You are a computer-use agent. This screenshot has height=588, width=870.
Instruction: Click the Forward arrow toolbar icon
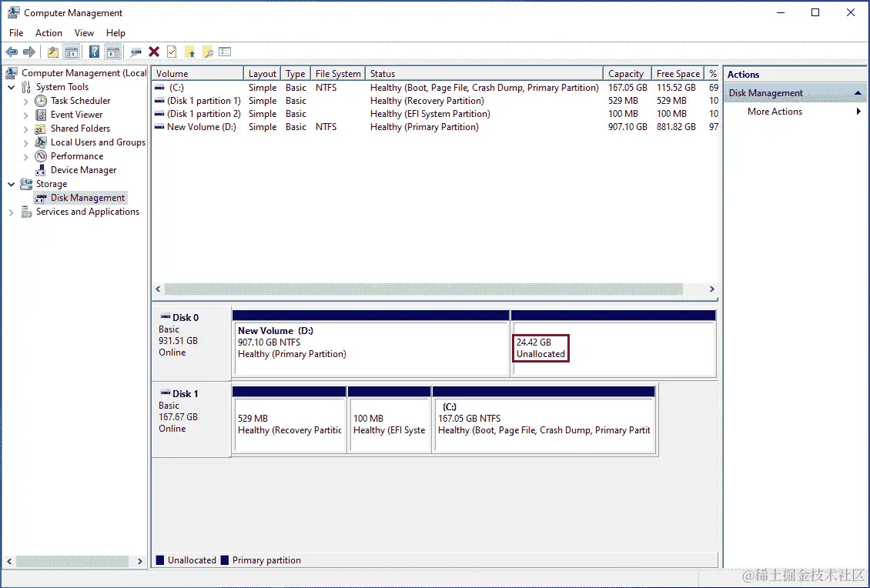(28, 52)
